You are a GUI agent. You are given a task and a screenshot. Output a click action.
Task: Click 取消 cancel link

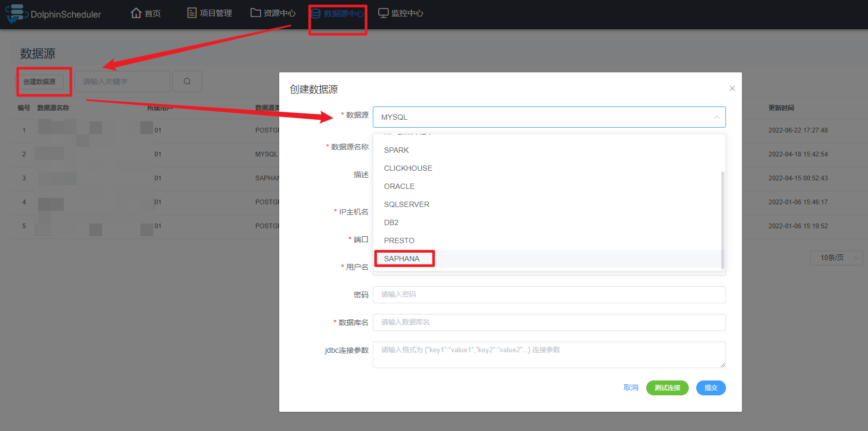(631, 388)
